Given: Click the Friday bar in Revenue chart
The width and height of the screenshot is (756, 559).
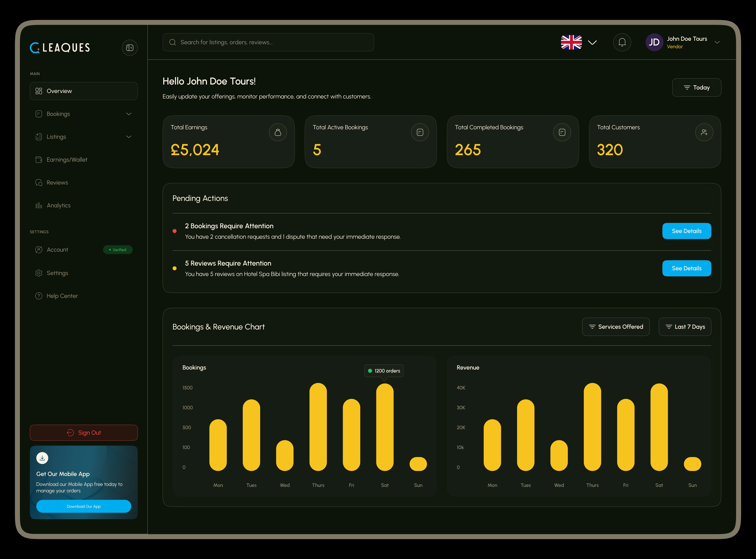Looking at the screenshot, I should [x=626, y=435].
